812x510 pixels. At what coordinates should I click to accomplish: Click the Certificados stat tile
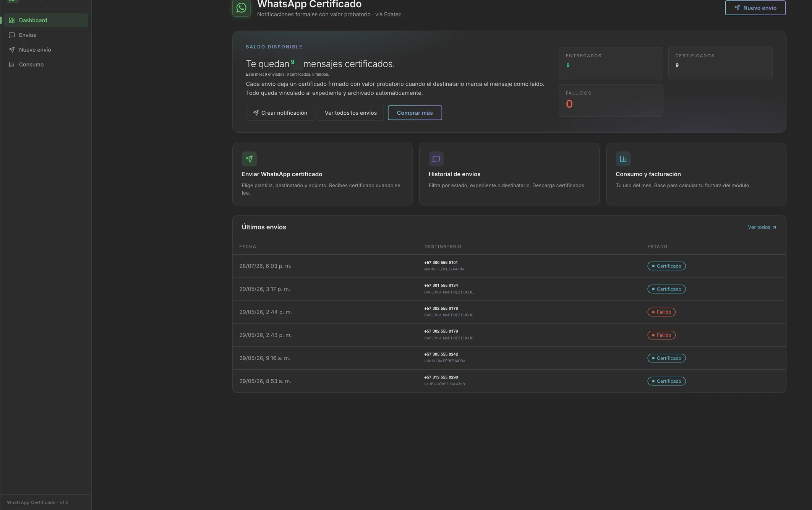[x=720, y=63]
